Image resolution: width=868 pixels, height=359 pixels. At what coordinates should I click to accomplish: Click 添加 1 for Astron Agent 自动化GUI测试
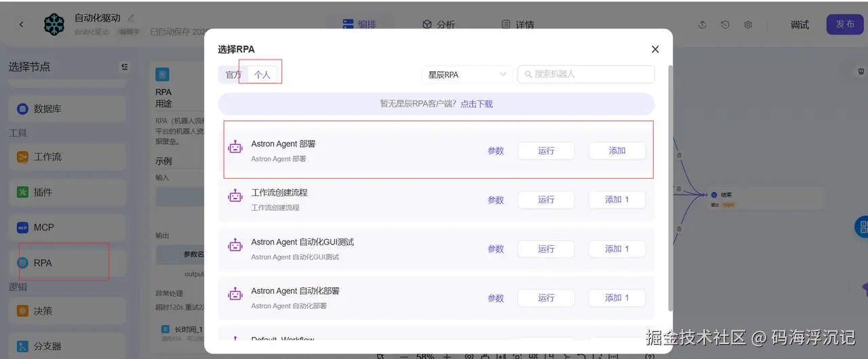point(617,249)
